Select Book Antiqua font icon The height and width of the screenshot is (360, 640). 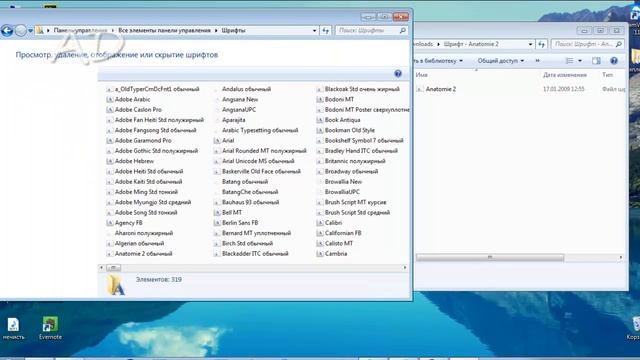pyautogui.click(x=320, y=120)
